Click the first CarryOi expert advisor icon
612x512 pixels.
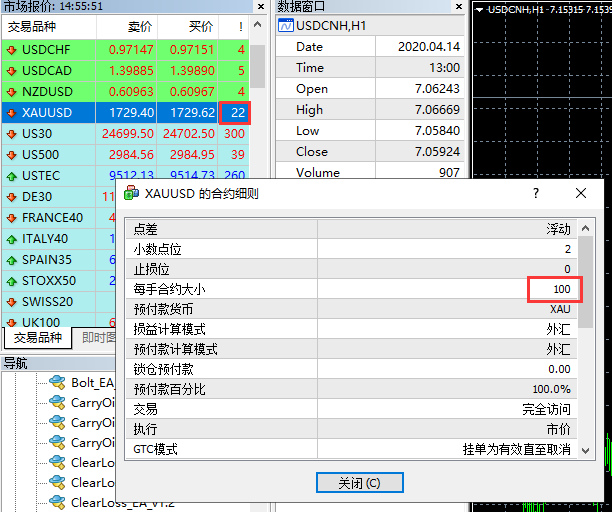[57, 402]
